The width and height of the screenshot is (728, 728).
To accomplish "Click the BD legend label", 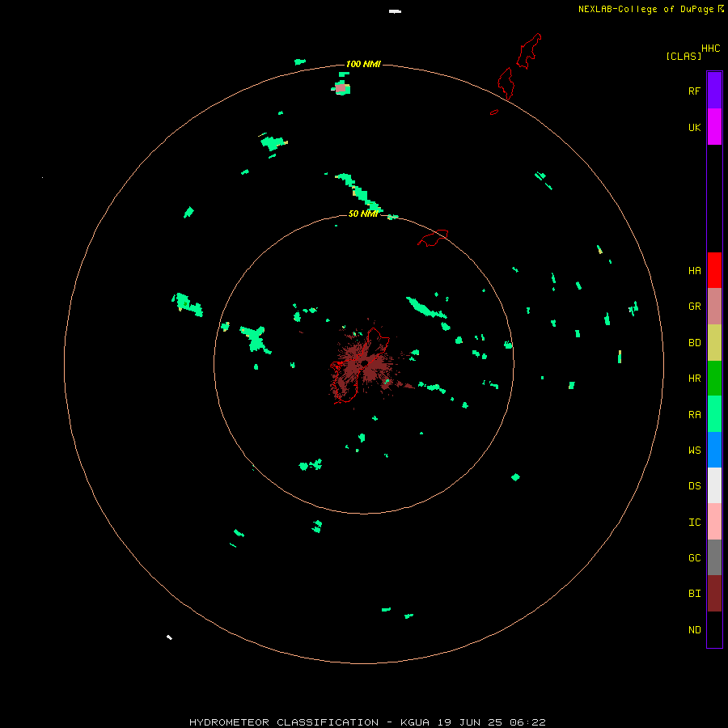I will tap(694, 343).
